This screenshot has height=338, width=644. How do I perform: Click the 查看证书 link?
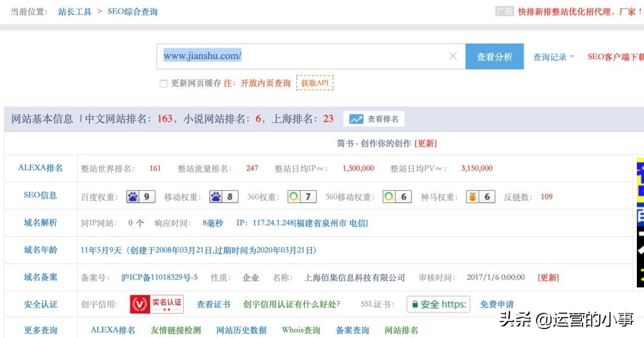pyautogui.click(x=213, y=305)
